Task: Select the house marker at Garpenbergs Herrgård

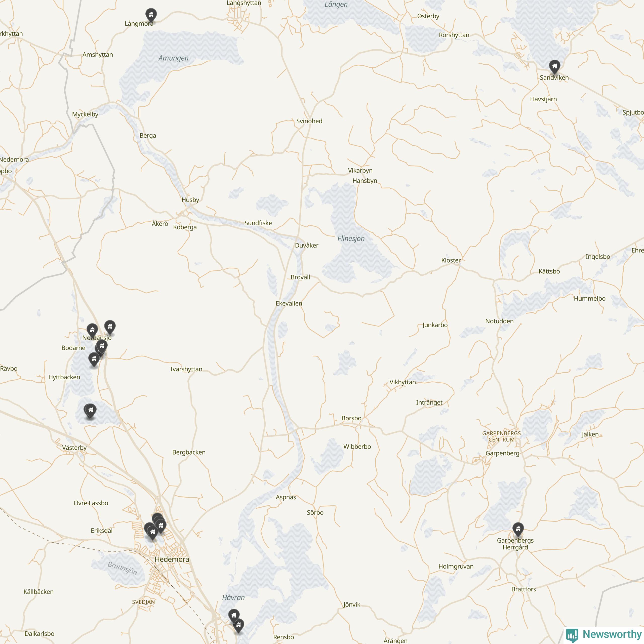Action: 518,529
